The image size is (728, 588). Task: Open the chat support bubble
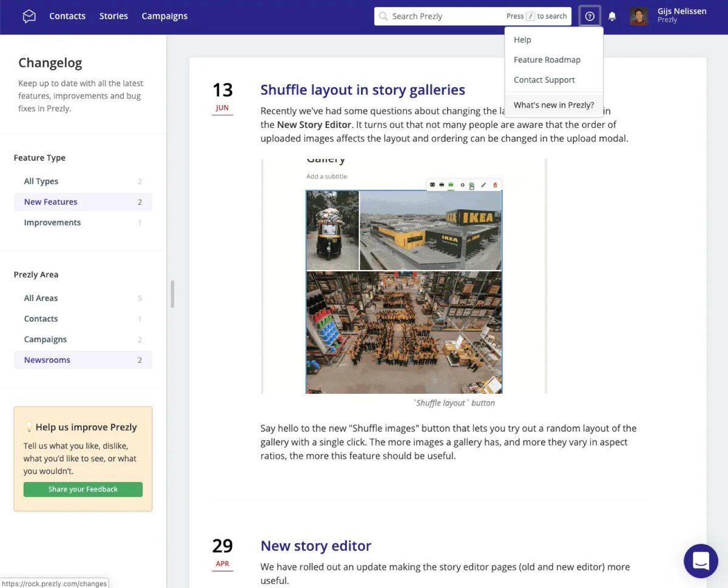click(701, 561)
